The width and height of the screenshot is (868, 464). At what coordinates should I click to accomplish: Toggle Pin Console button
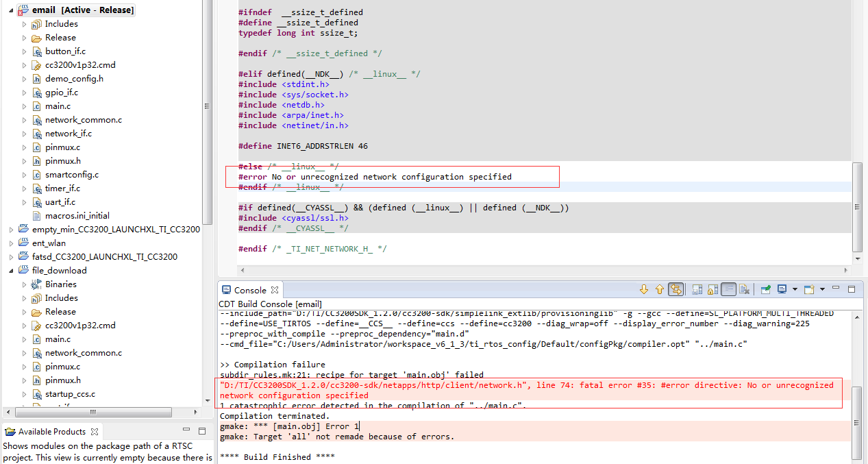click(766, 289)
